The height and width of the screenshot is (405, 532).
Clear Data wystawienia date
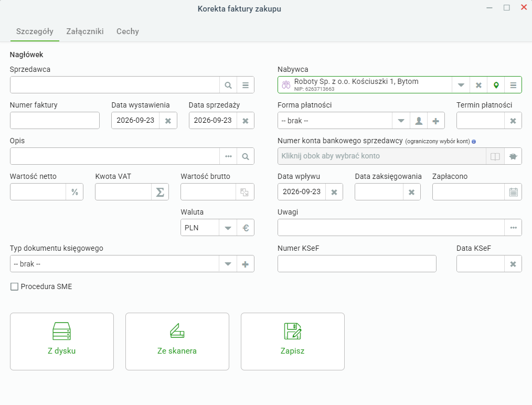pyautogui.click(x=168, y=121)
